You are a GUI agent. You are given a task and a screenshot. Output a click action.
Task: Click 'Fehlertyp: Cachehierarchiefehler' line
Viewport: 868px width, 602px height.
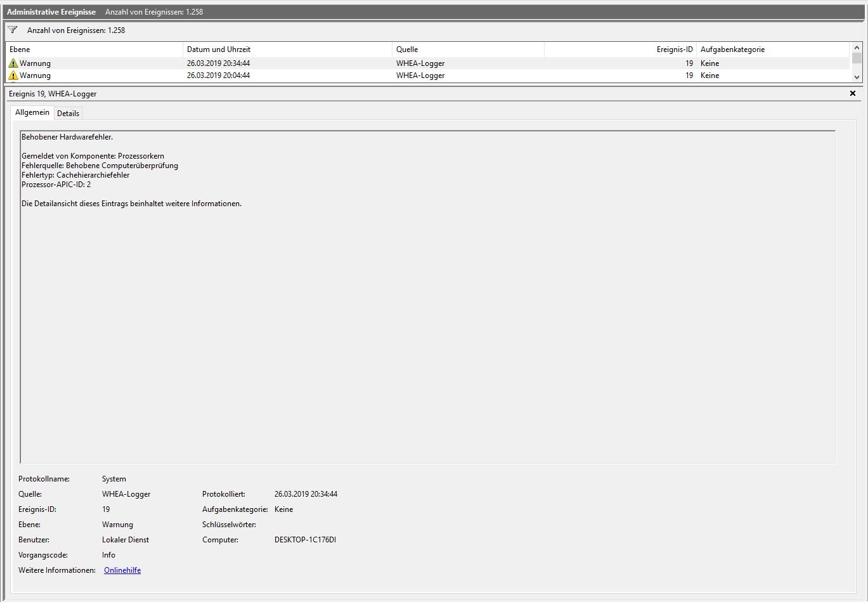pyautogui.click(x=75, y=175)
